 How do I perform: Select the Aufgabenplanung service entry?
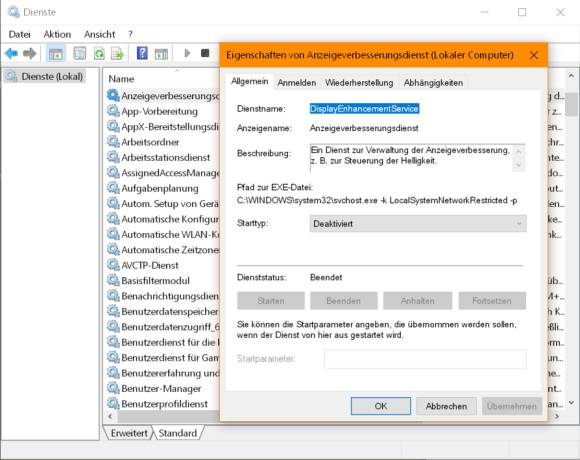pyautogui.click(x=160, y=189)
